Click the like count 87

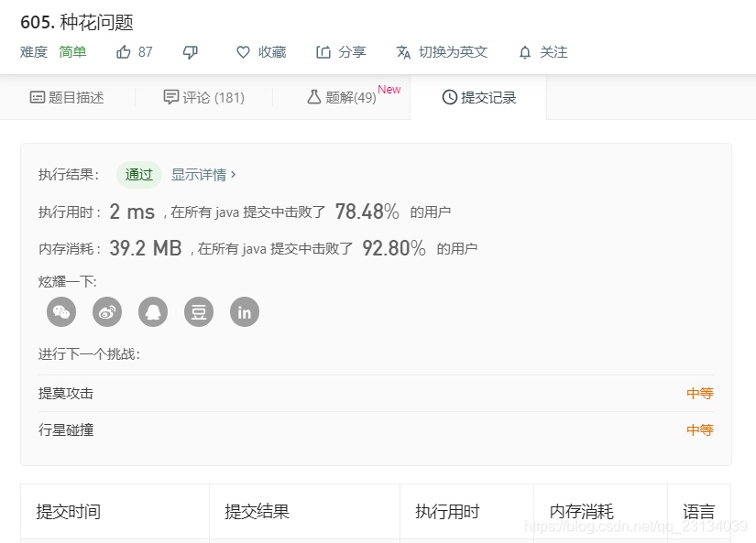[x=145, y=52]
